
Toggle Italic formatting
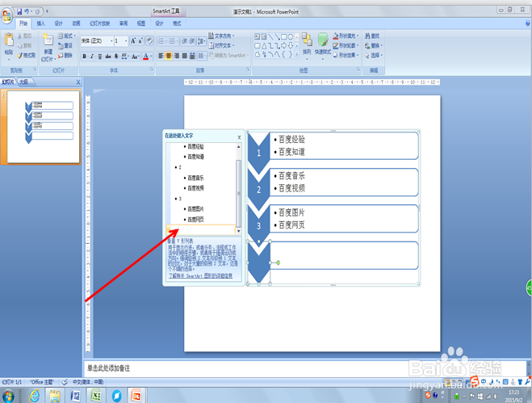pos(91,57)
